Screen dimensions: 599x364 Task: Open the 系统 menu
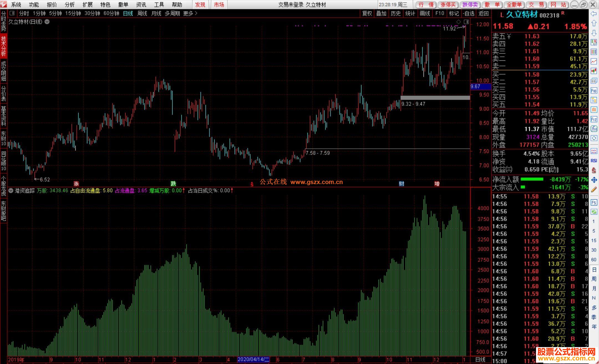coord(16,5)
